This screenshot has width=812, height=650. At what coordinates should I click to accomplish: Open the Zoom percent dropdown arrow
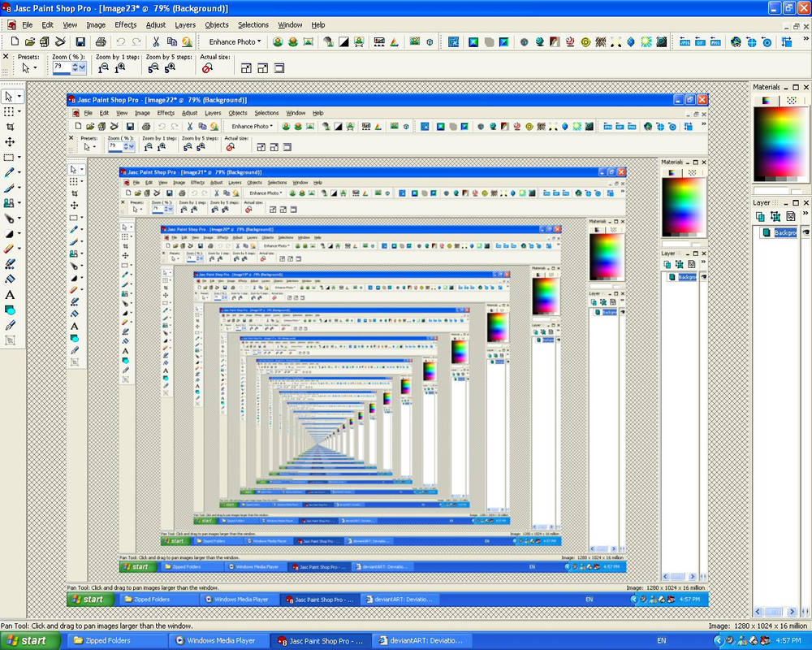click(82, 67)
